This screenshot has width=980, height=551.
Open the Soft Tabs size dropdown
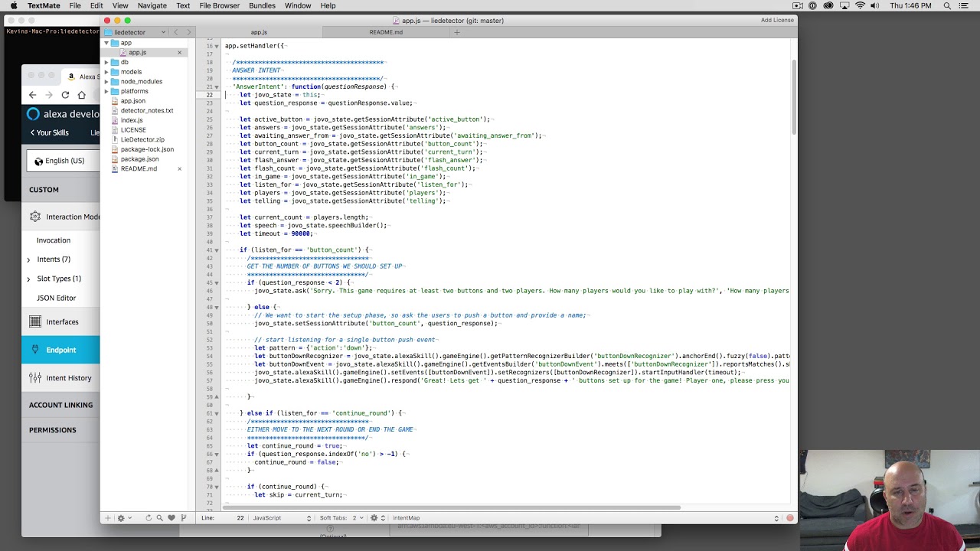pos(358,518)
